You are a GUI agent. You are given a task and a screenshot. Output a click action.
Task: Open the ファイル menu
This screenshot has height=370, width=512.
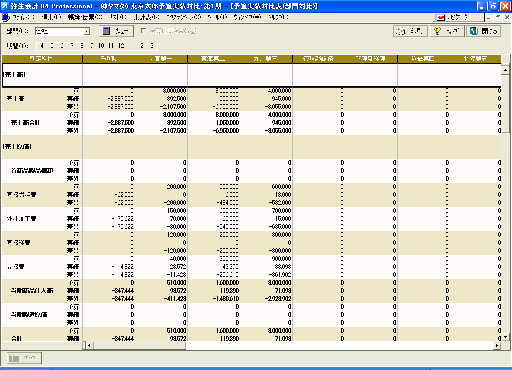[x=23, y=17]
